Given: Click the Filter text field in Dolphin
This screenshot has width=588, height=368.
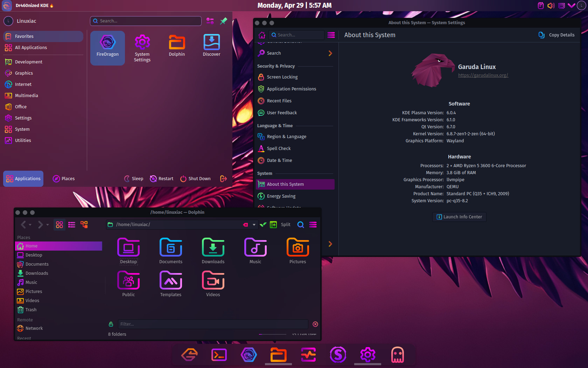Looking at the screenshot, I should point(213,324).
